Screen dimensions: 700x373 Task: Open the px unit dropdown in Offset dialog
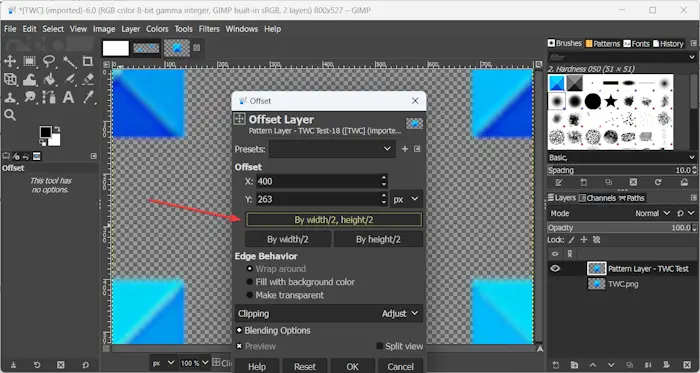click(406, 199)
